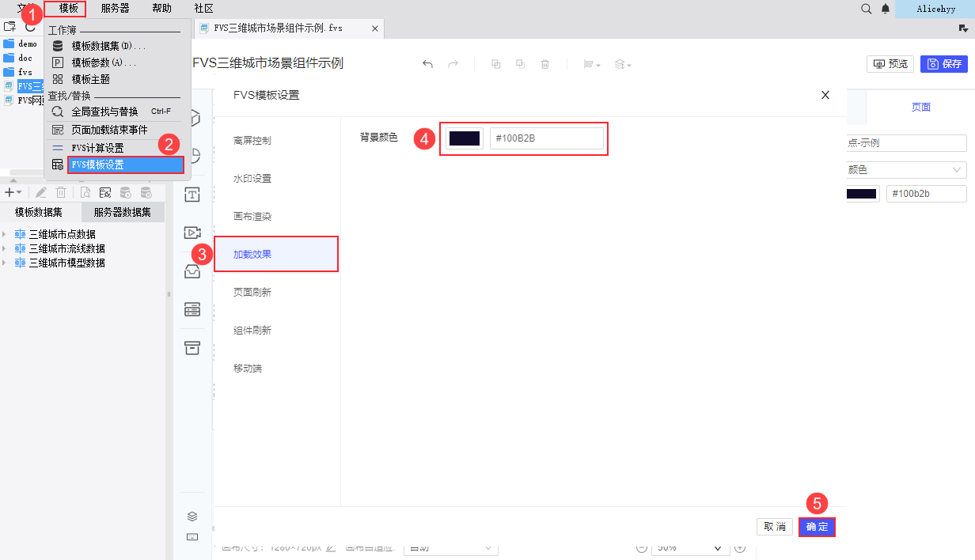
Task: Choose FVS模板设置 menu entry
Action: tap(125, 165)
